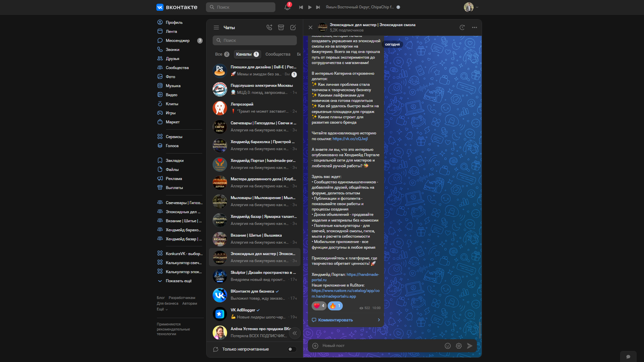This screenshot has width=644, height=362.
Task: Switch to the 'Сообщества' chats tab
Action: click(x=278, y=54)
